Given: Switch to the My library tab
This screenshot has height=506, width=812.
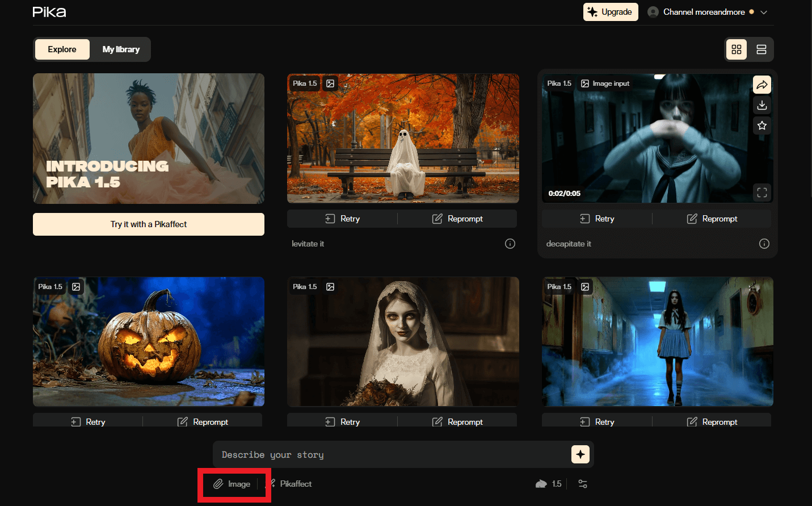Looking at the screenshot, I should coord(121,49).
